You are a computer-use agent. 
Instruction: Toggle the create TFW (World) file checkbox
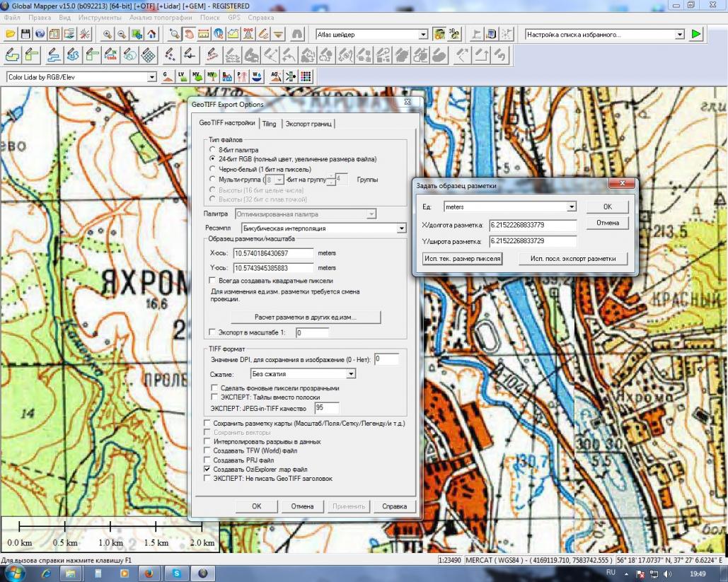tap(208, 450)
